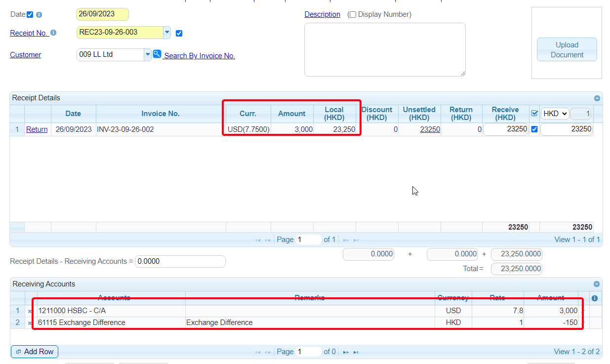Collapse the Receiving Accounts panel

597,284
